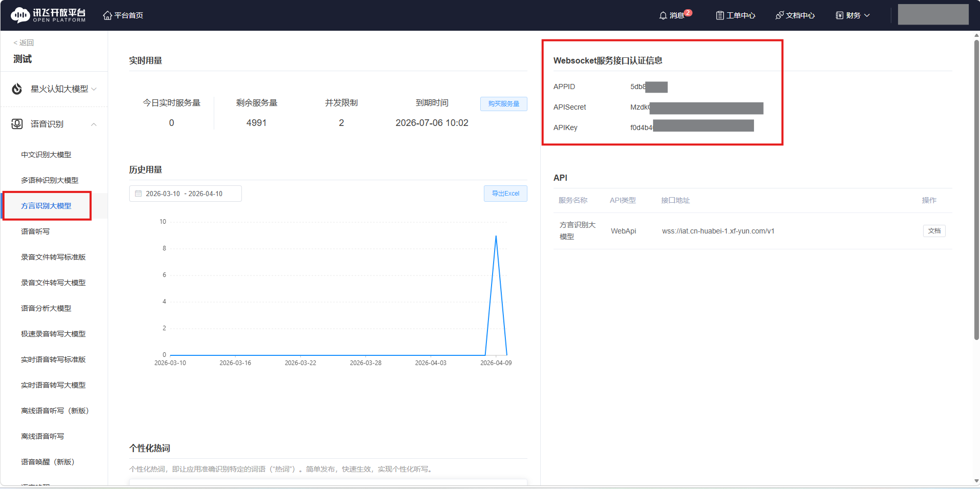Select 中文识别大模型 in sidebar
The height and width of the screenshot is (489, 980).
(46, 155)
